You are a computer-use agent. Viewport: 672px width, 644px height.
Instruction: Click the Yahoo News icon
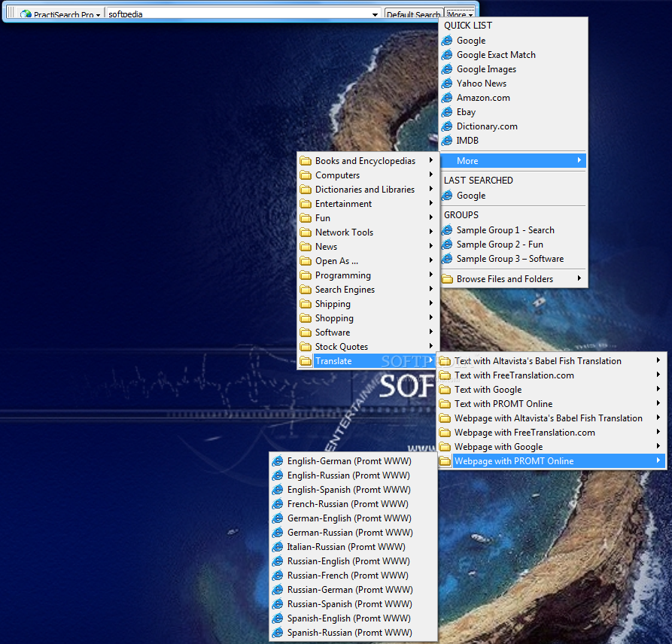tap(447, 84)
